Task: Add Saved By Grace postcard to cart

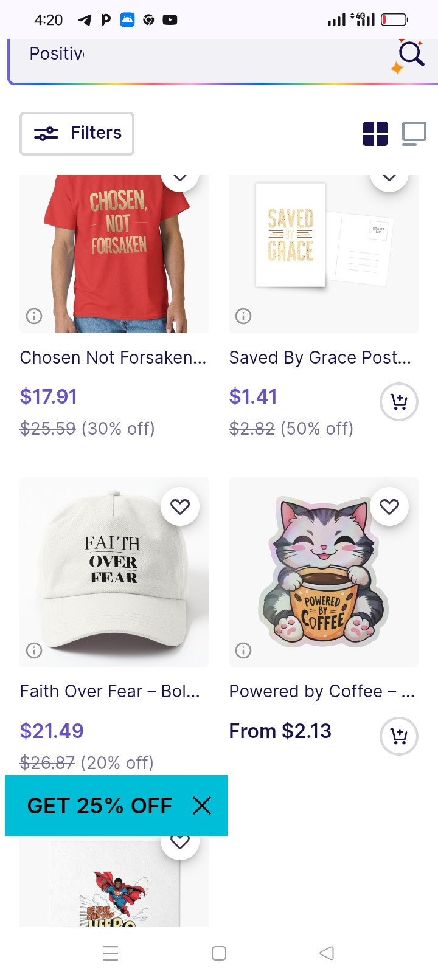Action: pos(398,402)
